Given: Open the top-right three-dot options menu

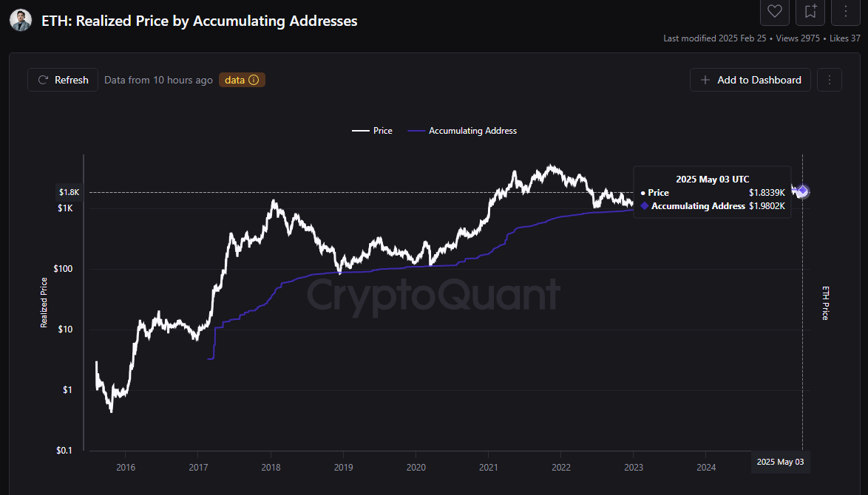Looking at the screenshot, I should click(845, 12).
